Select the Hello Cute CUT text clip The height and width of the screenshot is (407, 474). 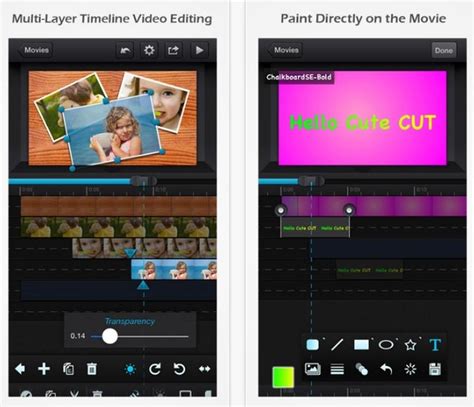(x=315, y=227)
